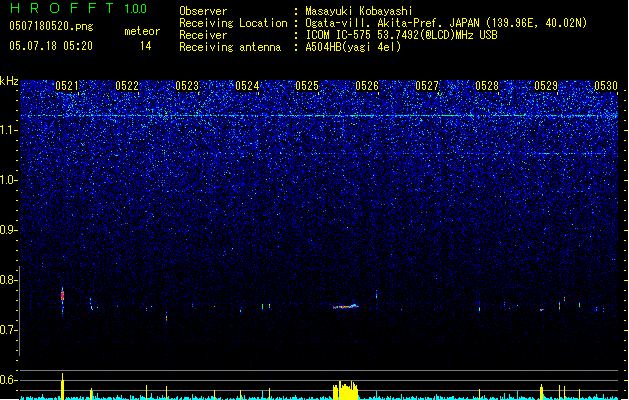Click the meteor count value 14
The image size is (629, 400).
pyautogui.click(x=146, y=46)
